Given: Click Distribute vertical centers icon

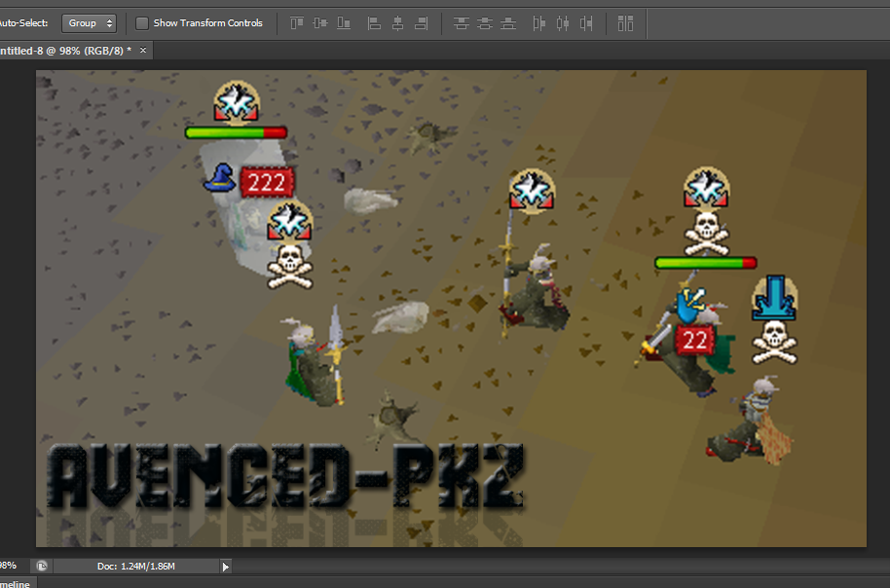Looking at the screenshot, I should [x=484, y=23].
